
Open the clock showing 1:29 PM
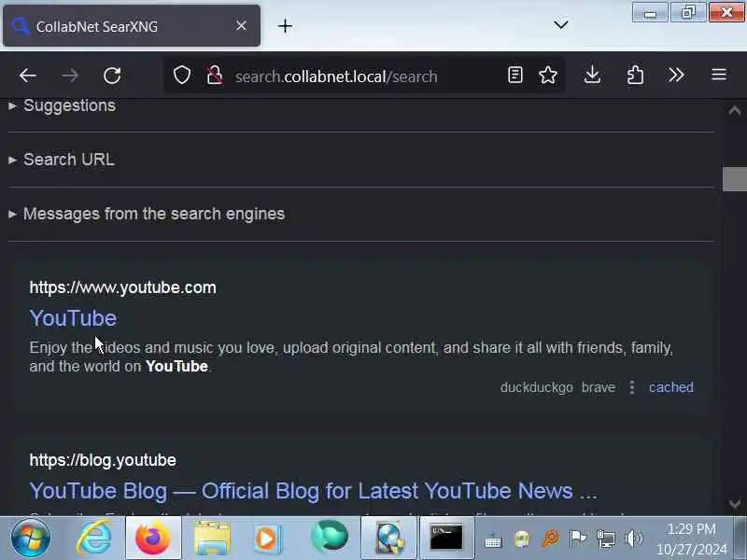692,539
